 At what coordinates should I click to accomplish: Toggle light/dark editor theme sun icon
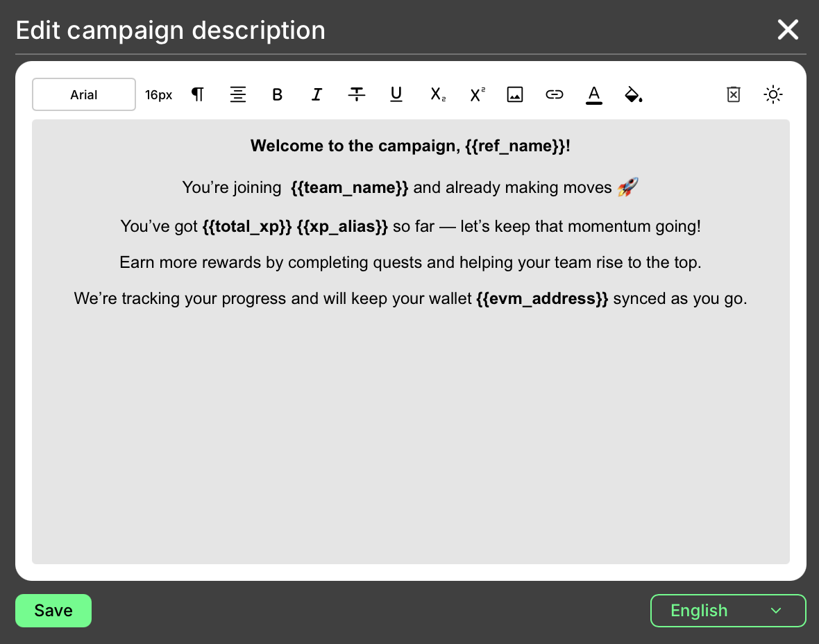point(773,95)
